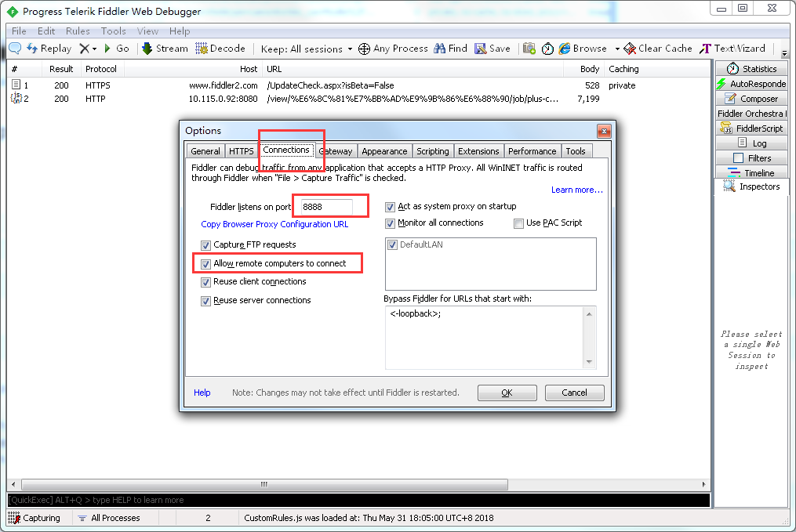The image size is (796, 532).
Task: Select session 2 10.115.0.92:8080 row
Action: 358,99
